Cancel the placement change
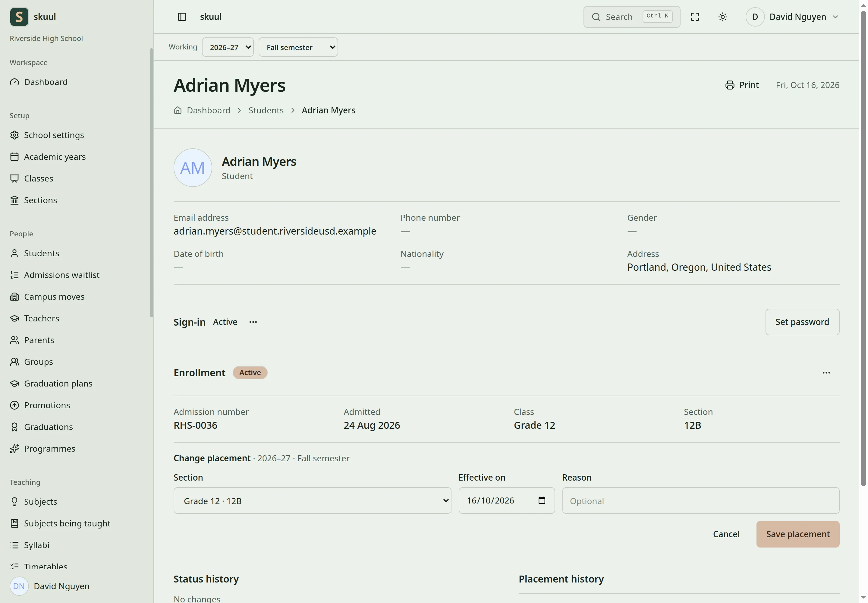 tap(726, 534)
